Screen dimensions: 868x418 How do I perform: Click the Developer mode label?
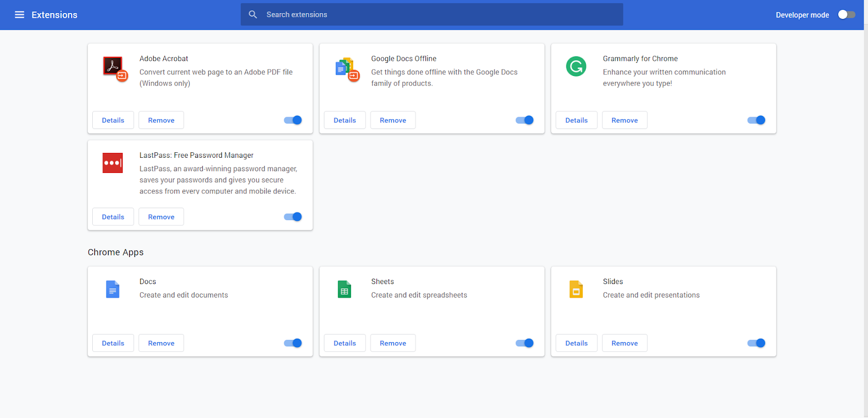click(x=802, y=15)
